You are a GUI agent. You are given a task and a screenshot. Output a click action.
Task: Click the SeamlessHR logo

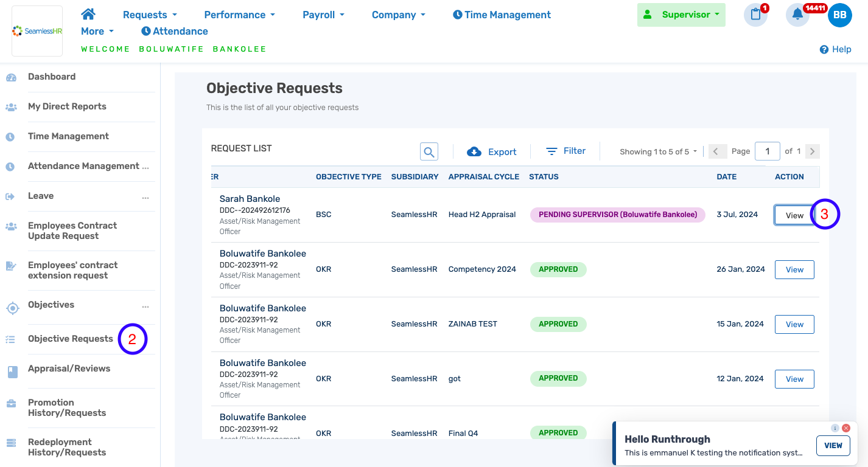pos(37,30)
